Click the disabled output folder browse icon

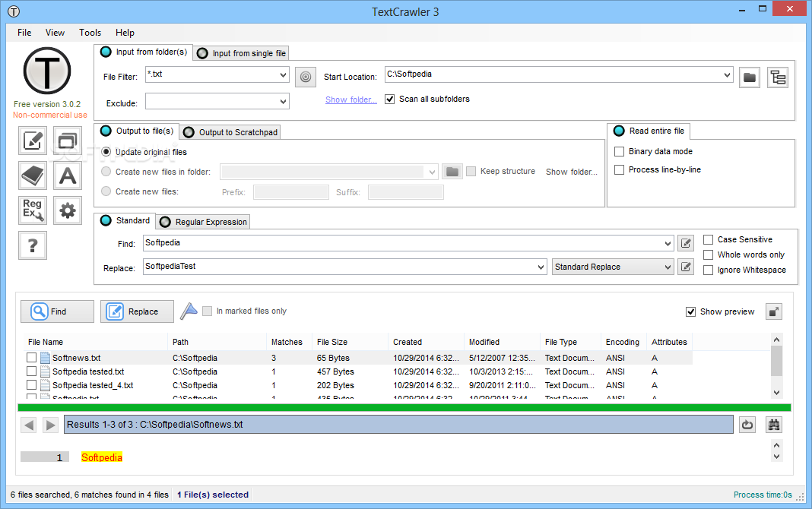(x=452, y=171)
